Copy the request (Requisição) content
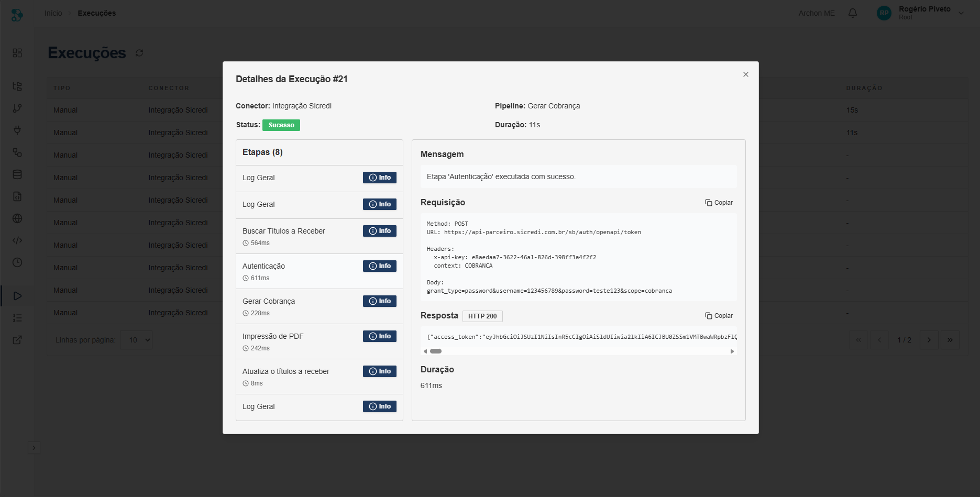 [719, 203]
